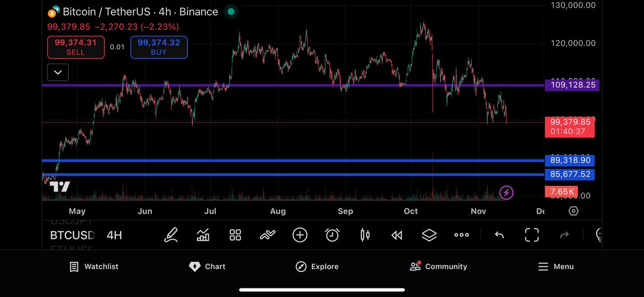Select the purple 109,128.25 price label
644x297 pixels.
coord(571,85)
